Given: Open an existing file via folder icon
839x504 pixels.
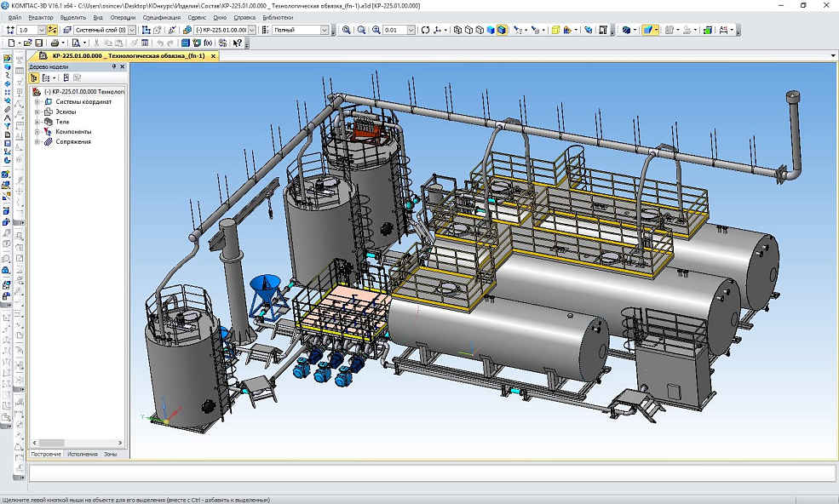Looking at the screenshot, I should [27, 43].
